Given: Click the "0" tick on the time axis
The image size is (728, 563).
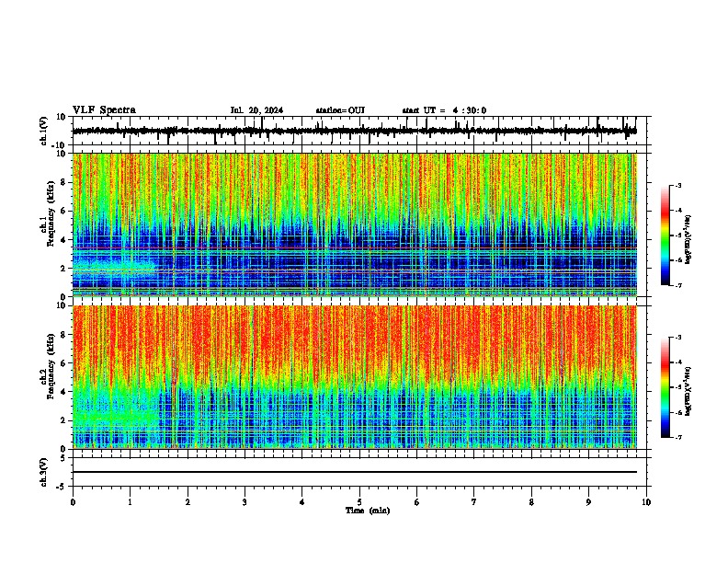Looking at the screenshot, I should tap(73, 502).
